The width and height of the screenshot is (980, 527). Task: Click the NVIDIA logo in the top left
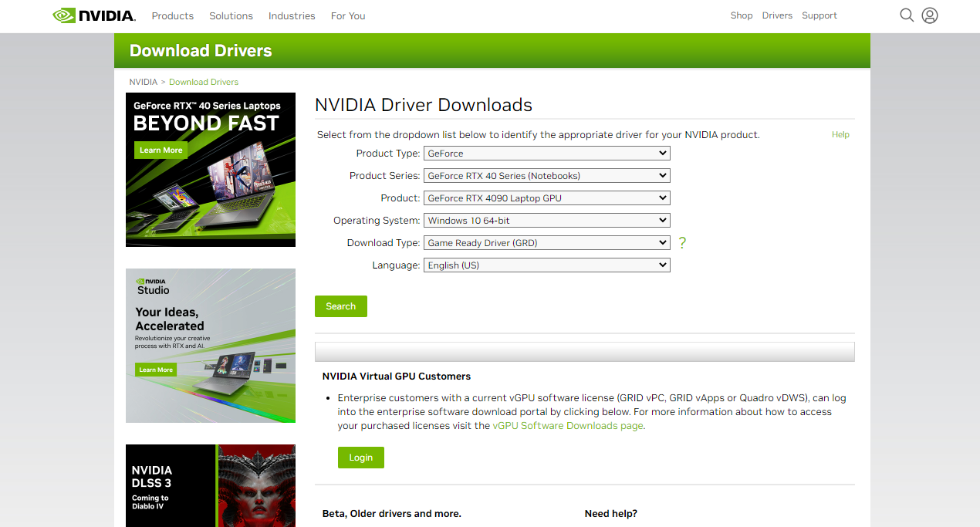click(93, 14)
